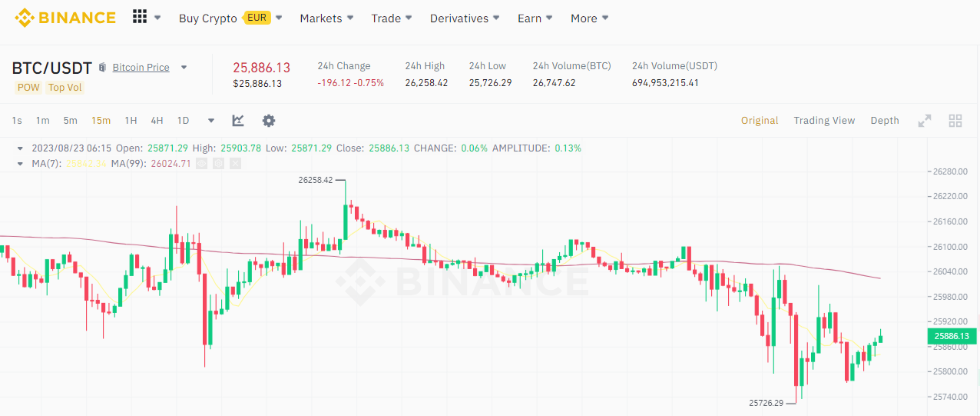
Task: Select the 1s interval
Action: (17, 121)
